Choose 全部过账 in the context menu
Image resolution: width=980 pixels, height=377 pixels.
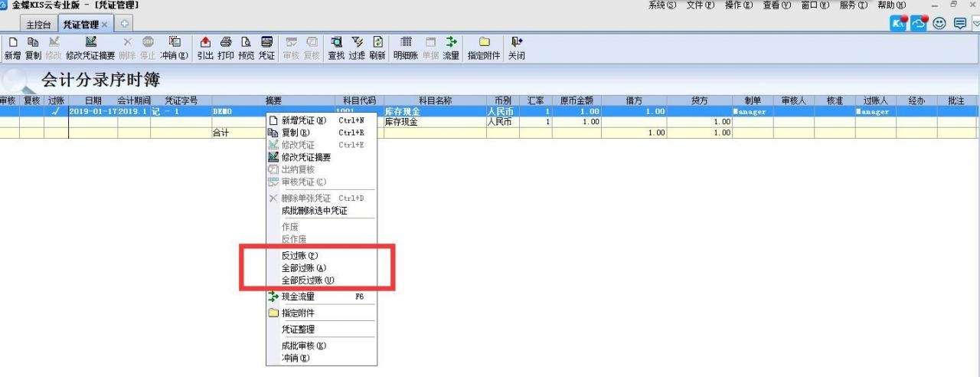[321, 267]
